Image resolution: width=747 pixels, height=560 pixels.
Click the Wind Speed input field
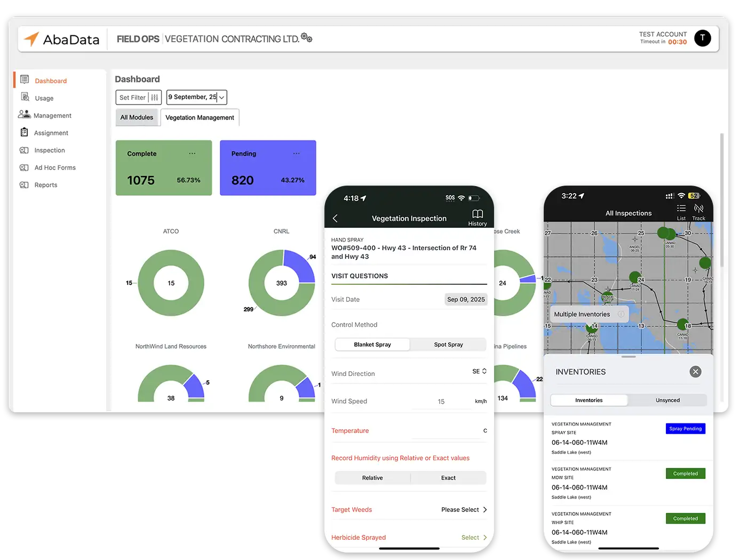coord(441,402)
